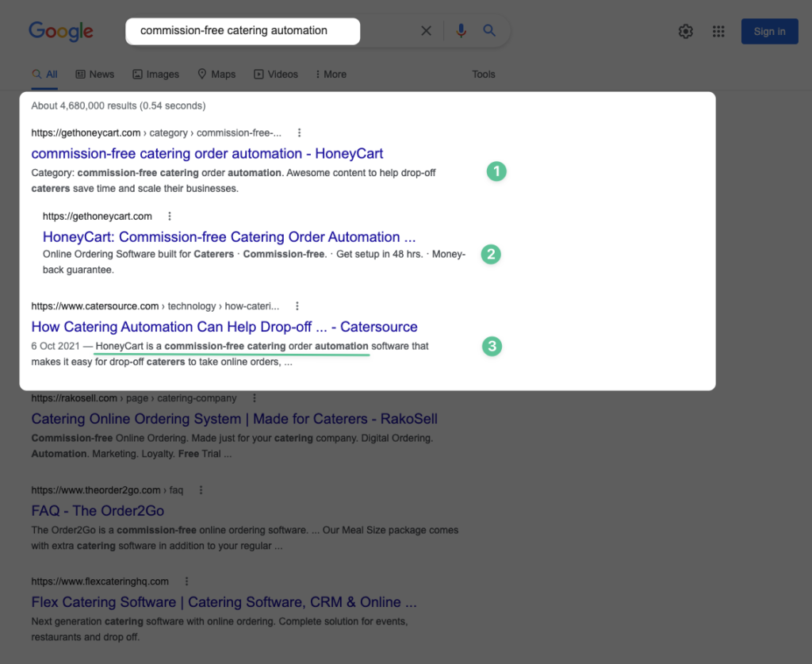Open options for catersource.com result

pyautogui.click(x=297, y=306)
